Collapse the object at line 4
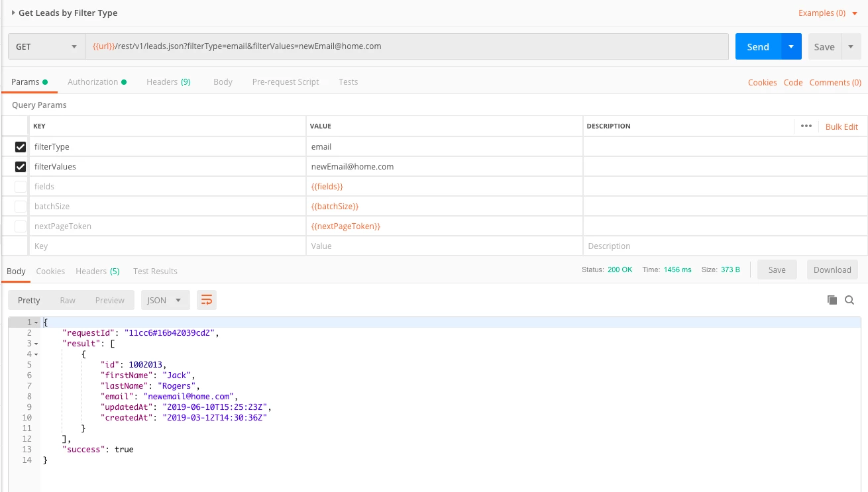 coord(36,354)
